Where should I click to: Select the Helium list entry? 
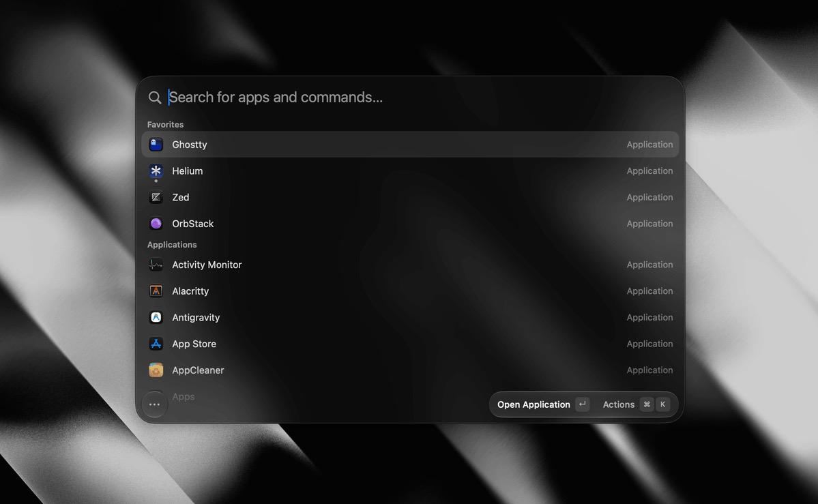pyautogui.click(x=410, y=171)
